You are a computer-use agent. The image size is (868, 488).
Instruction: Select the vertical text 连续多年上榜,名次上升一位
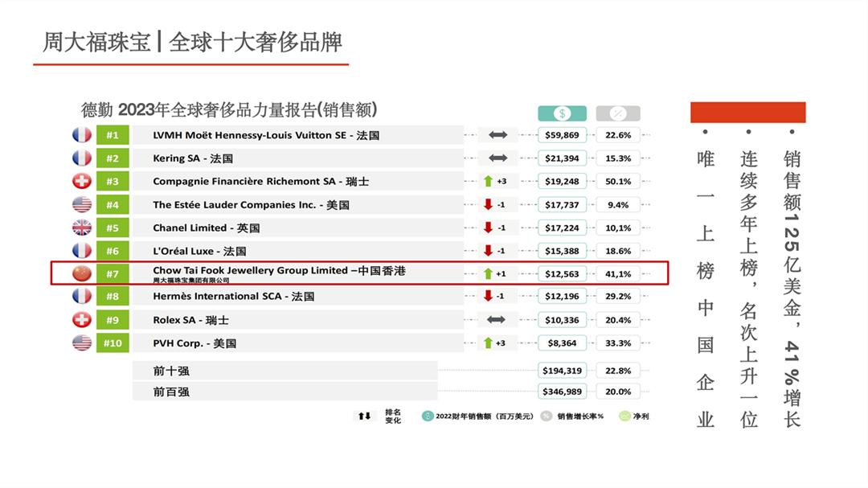(748, 289)
